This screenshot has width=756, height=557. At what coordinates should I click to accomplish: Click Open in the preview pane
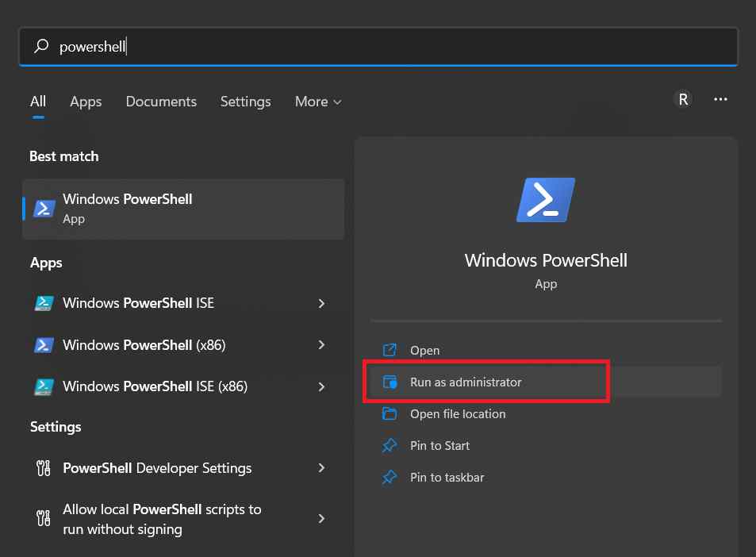424,351
